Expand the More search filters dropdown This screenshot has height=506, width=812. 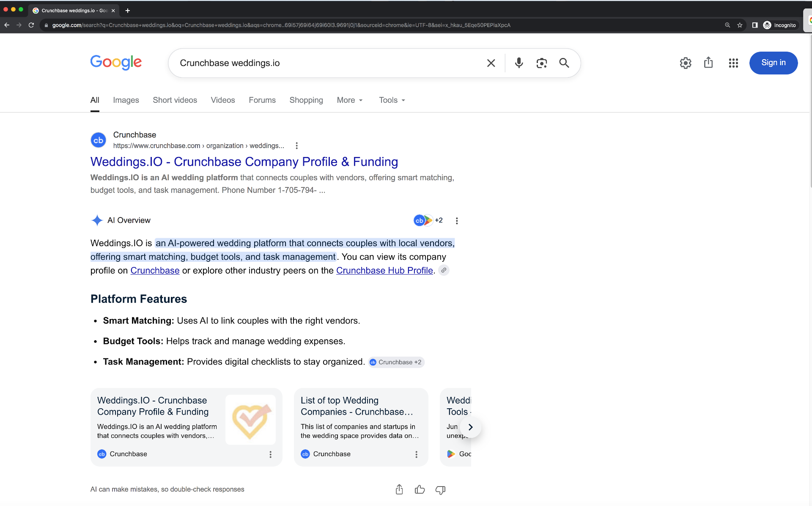[x=350, y=100]
